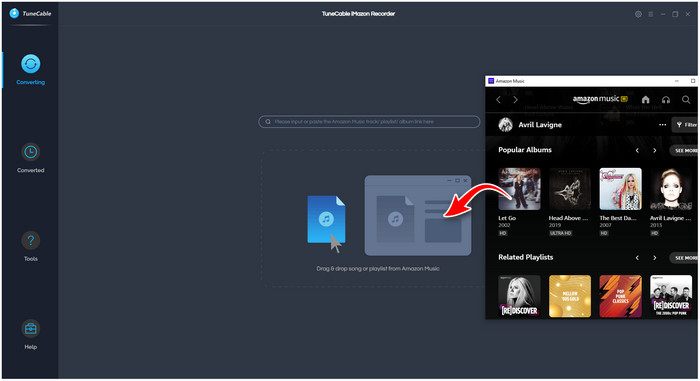Show previous Related Playlists
Screen dimensions: 700x381
(x=637, y=258)
